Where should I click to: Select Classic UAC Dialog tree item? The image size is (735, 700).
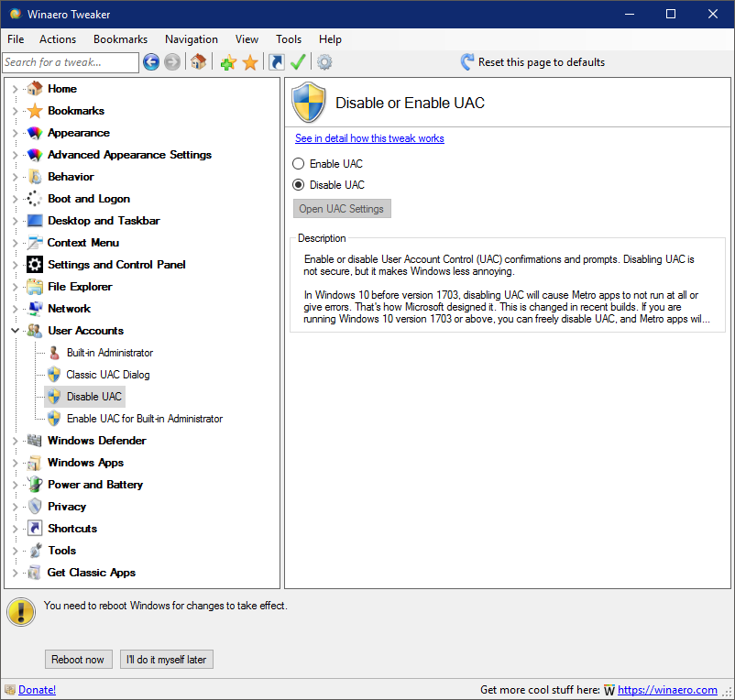click(x=108, y=375)
